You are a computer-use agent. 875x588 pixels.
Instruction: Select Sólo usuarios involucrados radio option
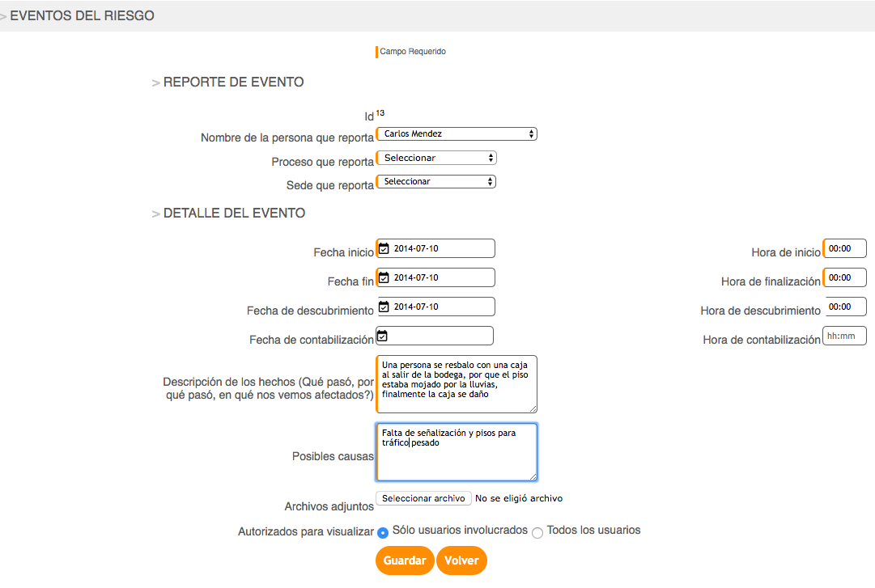point(383,533)
